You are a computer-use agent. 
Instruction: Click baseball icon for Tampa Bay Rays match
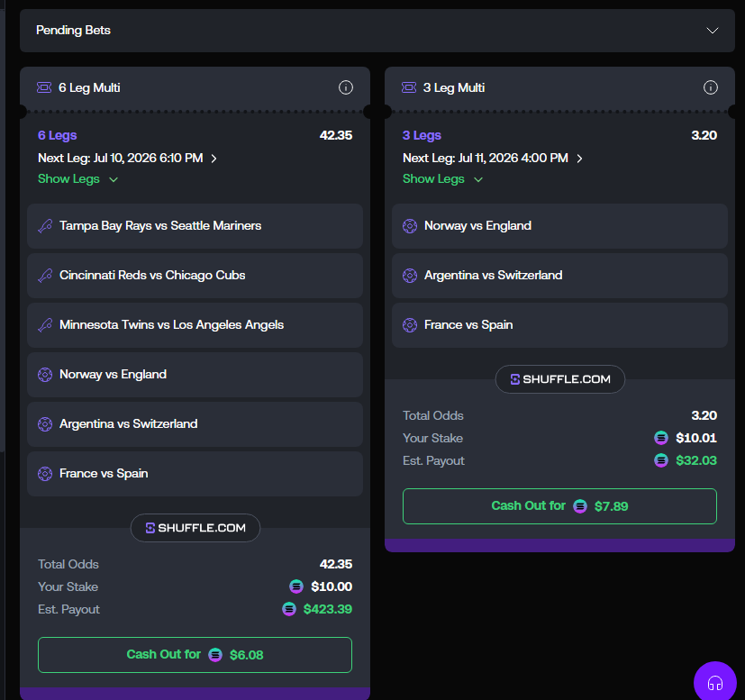pos(45,226)
